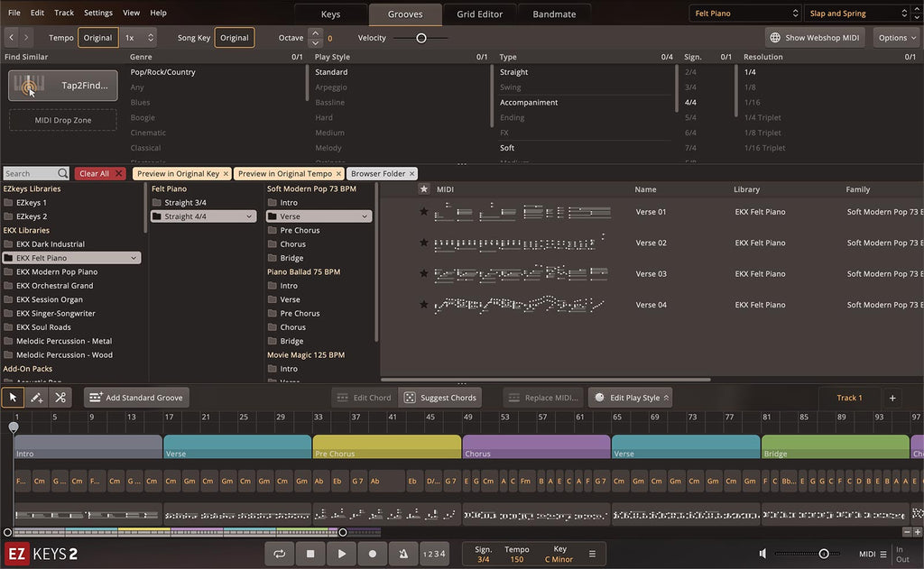924x569 pixels.
Task: Click Clear All filters
Action: click(x=100, y=174)
